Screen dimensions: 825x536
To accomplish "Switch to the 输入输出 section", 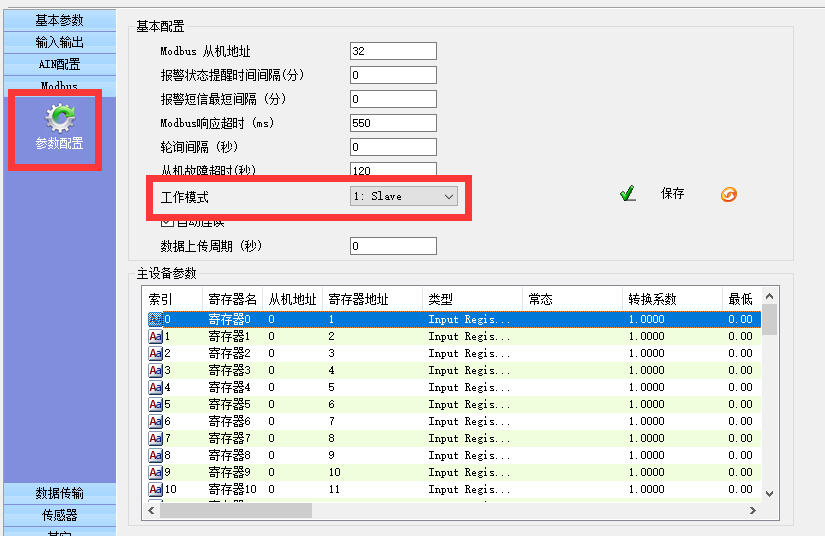I will coord(59,42).
